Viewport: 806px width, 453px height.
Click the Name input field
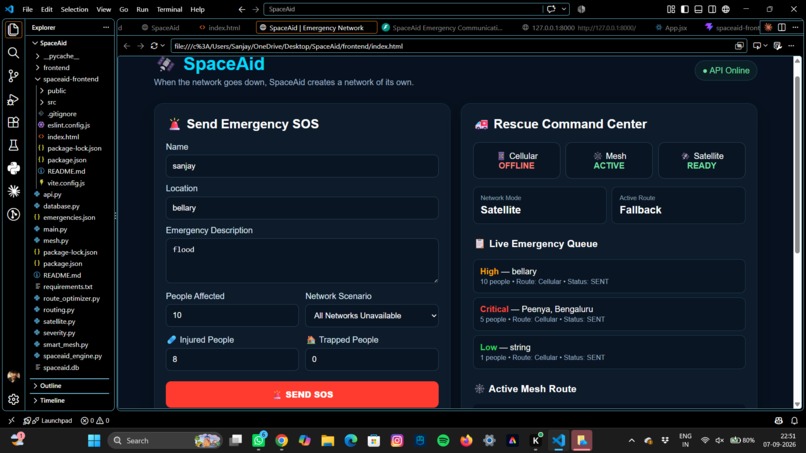coord(302,166)
